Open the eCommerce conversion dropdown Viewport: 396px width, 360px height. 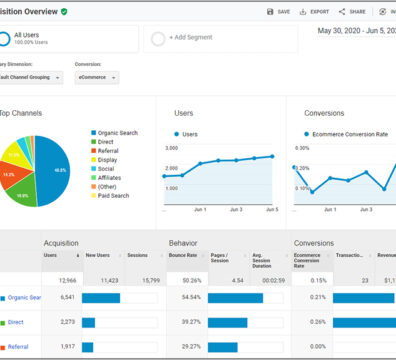point(97,77)
